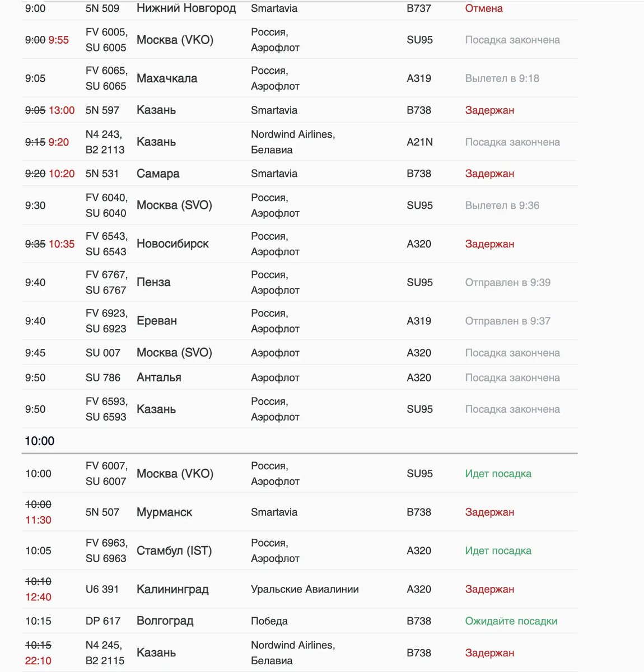This screenshot has height=672, width=644.
Task: Select the Пенза flight at 9:40
Action: tap(300, 282)
